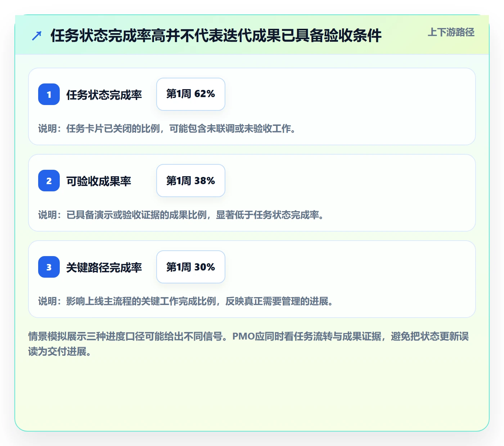The image size is (504, 446).
Task: Click the blue arrow icon beside the title
Action: click(x=37, y=36)
